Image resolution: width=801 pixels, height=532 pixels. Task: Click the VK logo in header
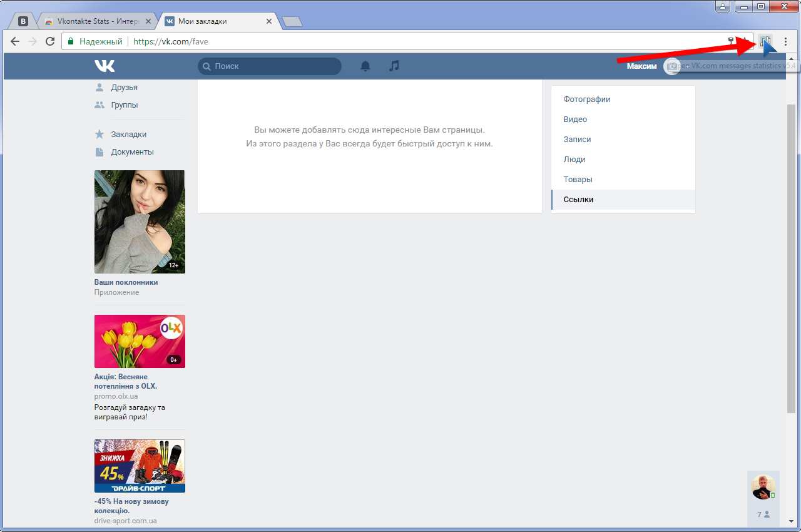(x=105, y=66)
